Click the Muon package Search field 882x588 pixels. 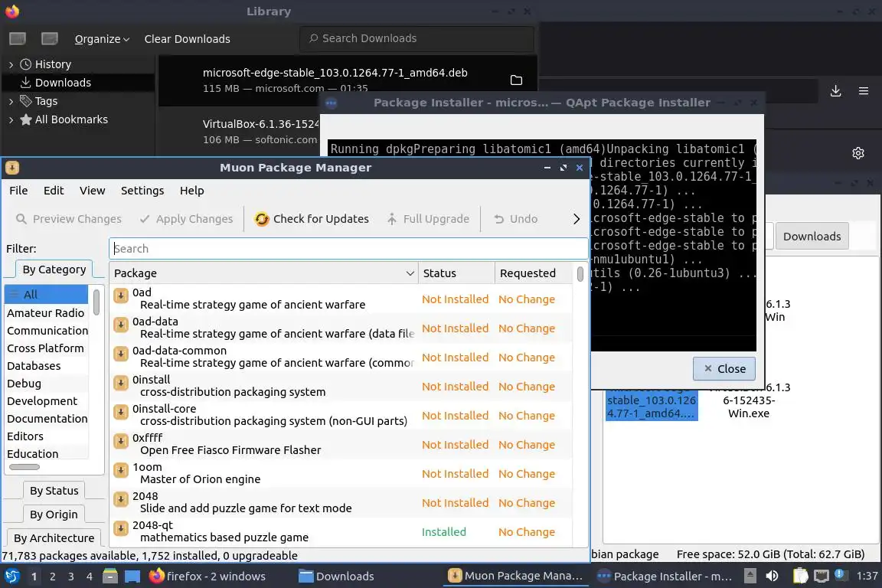point(348,249)
